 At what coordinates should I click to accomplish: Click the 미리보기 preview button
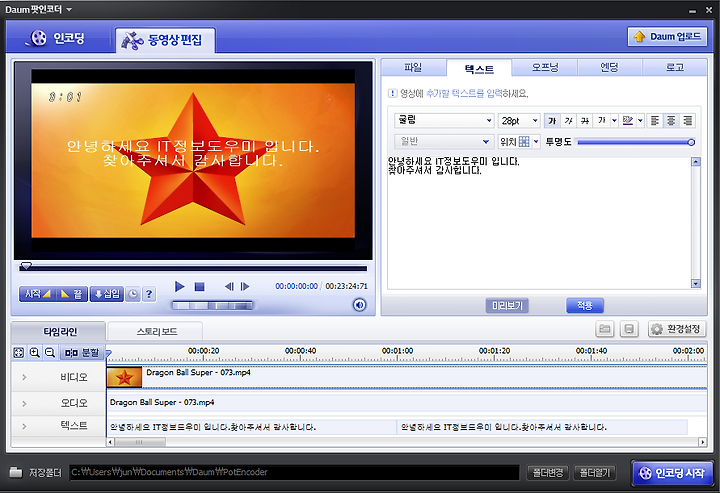pos(507,305)
